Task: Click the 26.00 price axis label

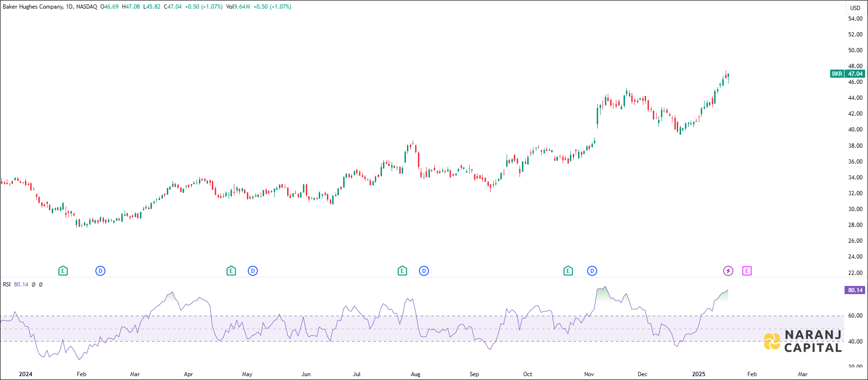Action: pyautogui.click(x=855, y=241)
